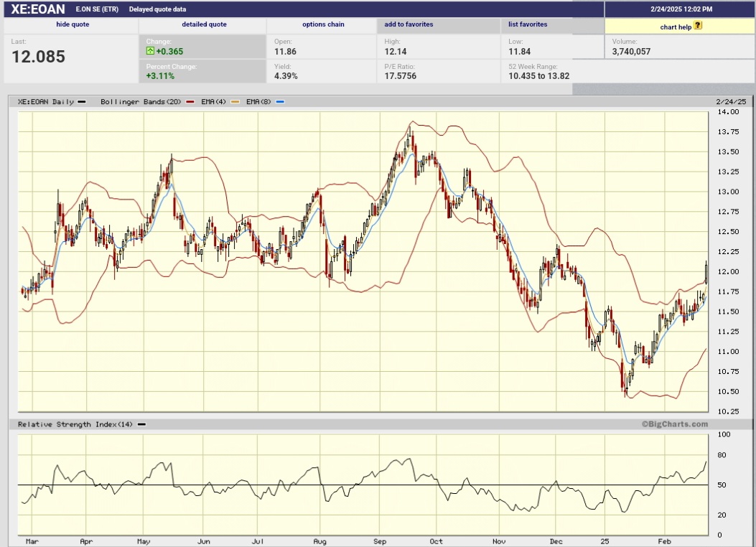Click the 12.00 price axis label
756x547 pixels.
pos(728,272)
